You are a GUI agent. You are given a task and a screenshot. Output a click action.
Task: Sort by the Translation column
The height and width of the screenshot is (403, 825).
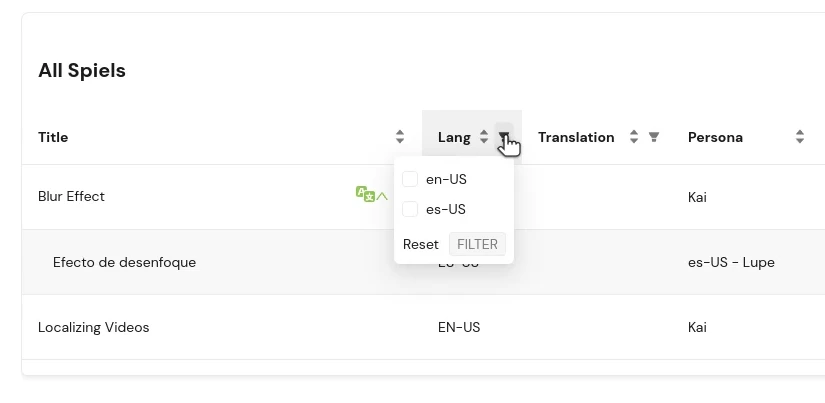click(x=633, y=137)
